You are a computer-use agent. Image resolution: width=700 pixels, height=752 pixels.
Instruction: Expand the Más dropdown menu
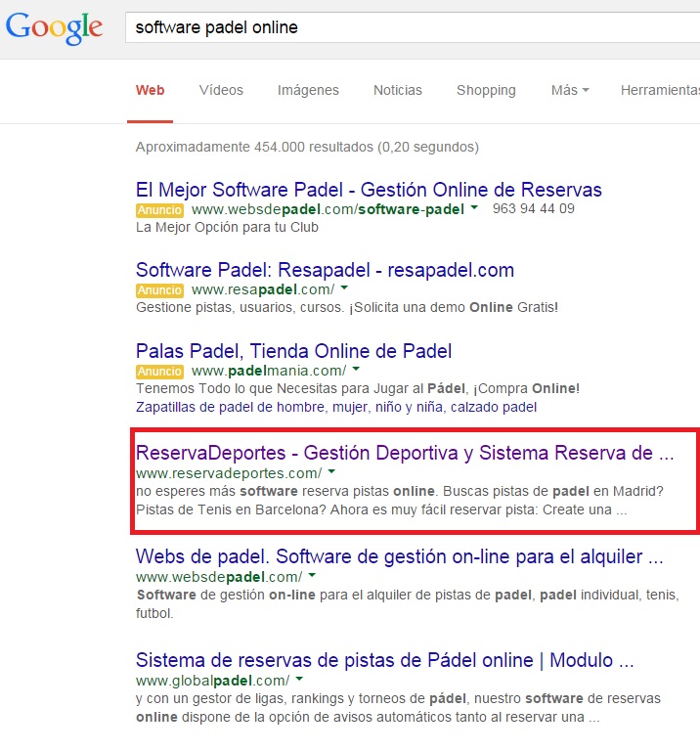[x=569, y=90]
